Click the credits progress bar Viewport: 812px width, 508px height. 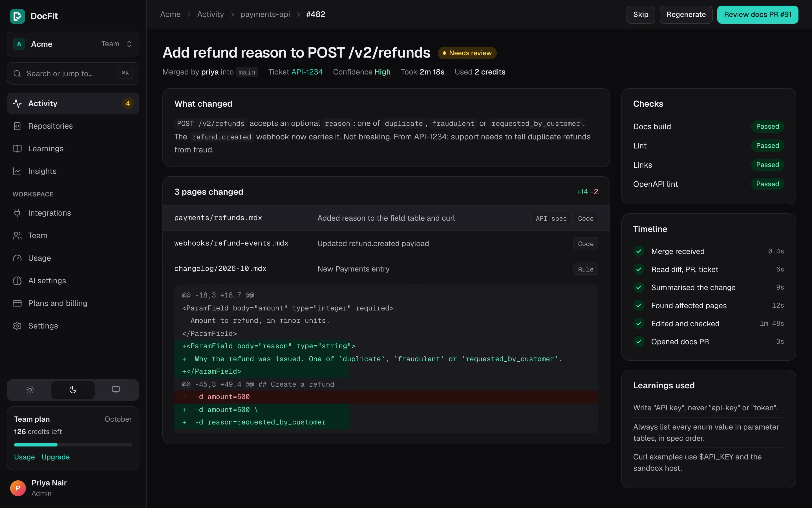(x=73, y=445)
